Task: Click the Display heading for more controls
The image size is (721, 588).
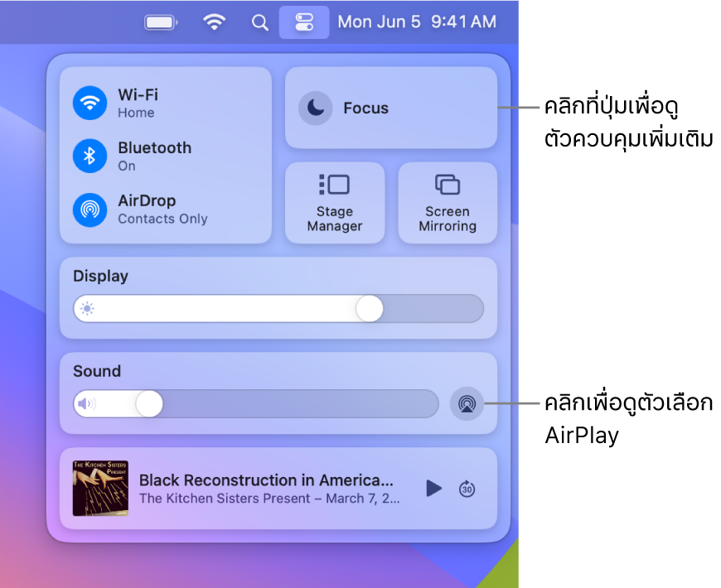Action: click(101, 276)
